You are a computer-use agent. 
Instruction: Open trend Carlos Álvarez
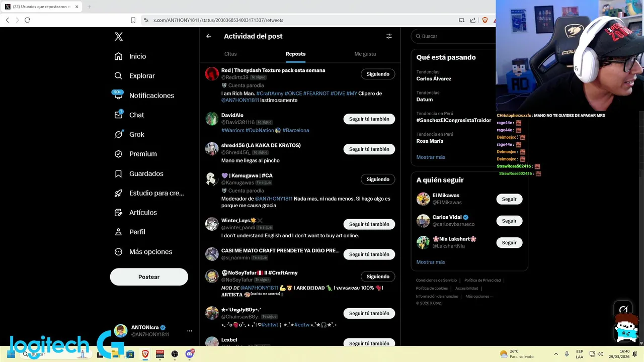click(434, 79)
